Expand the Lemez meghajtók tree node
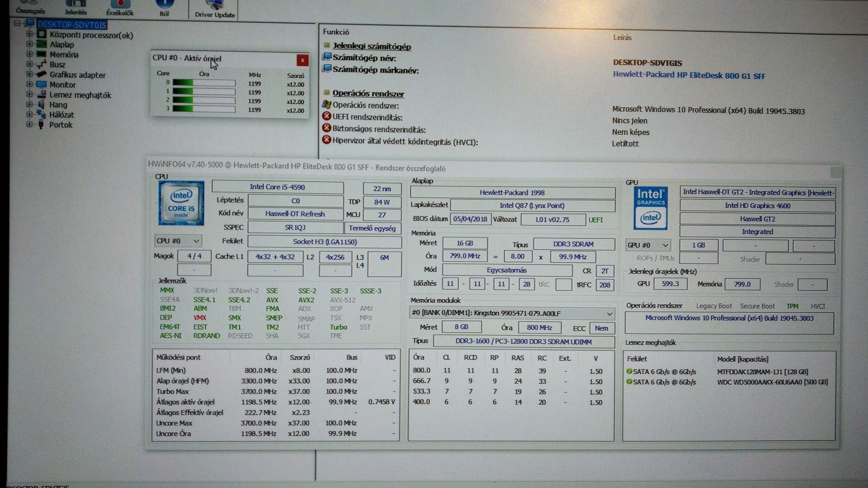The image size is (868, 488). [30, 94]
